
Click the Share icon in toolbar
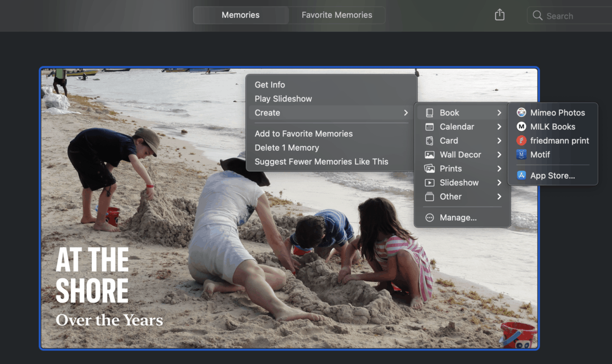pyautogui.click(x=500, y=15)
